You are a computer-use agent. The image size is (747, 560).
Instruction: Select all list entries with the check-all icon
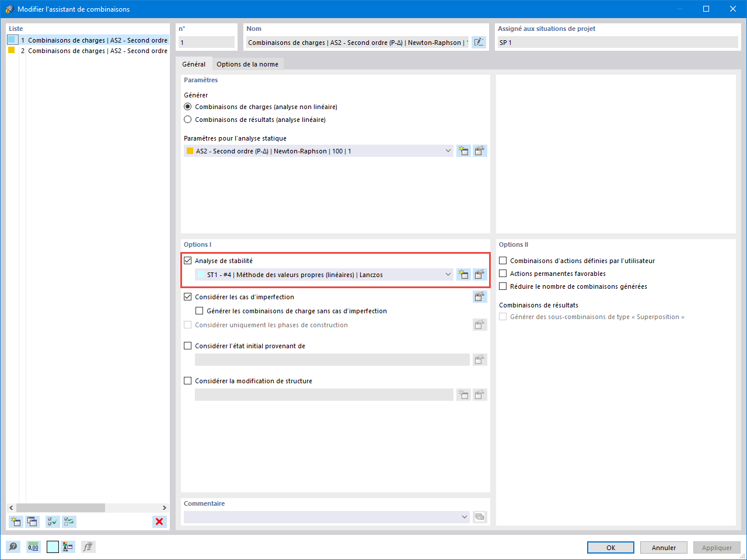click(x=51, y=521)
